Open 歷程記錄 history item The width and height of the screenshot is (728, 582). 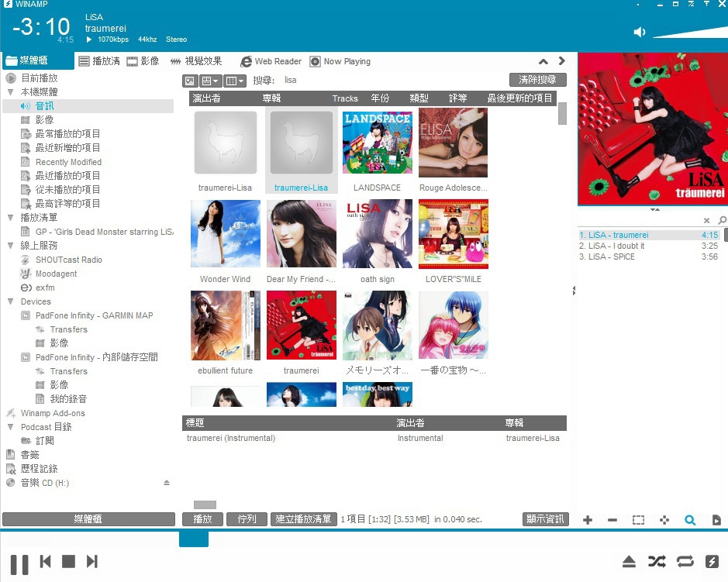39,468
